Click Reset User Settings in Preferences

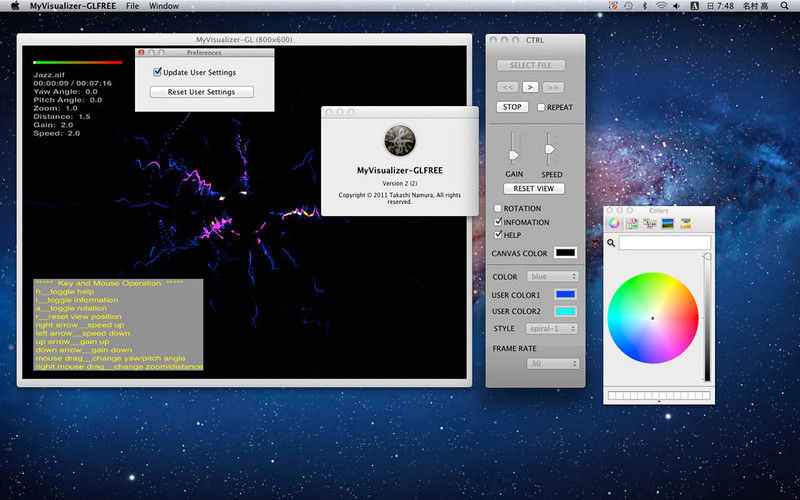[x=202, y=92]
